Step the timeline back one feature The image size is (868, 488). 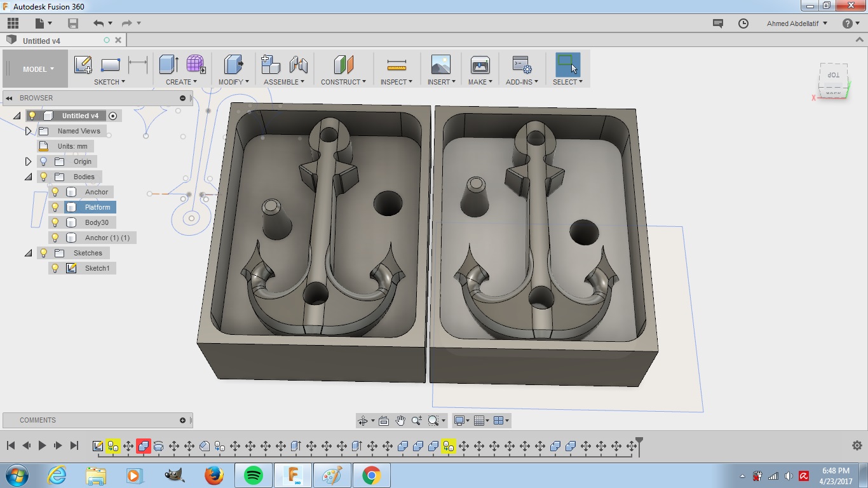pos(27,446)
